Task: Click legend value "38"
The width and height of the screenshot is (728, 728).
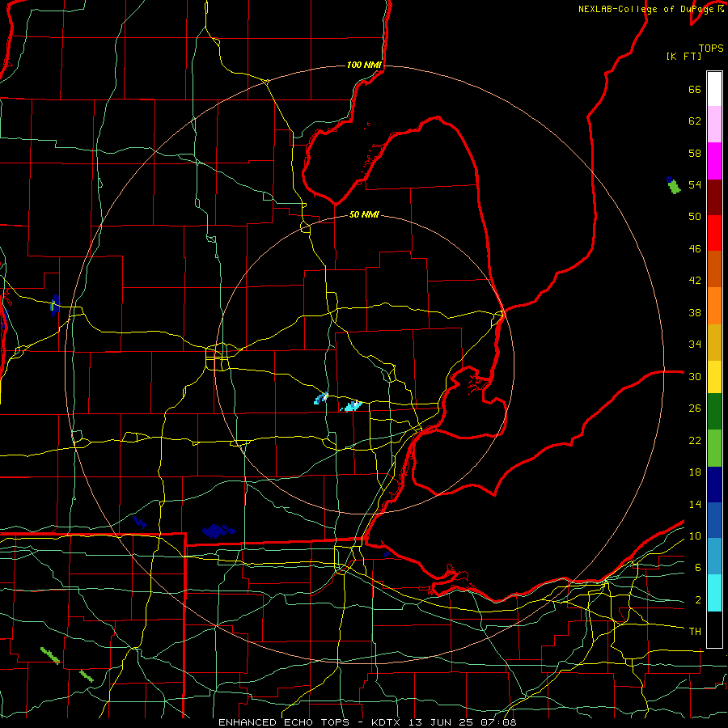Action: 695,312
